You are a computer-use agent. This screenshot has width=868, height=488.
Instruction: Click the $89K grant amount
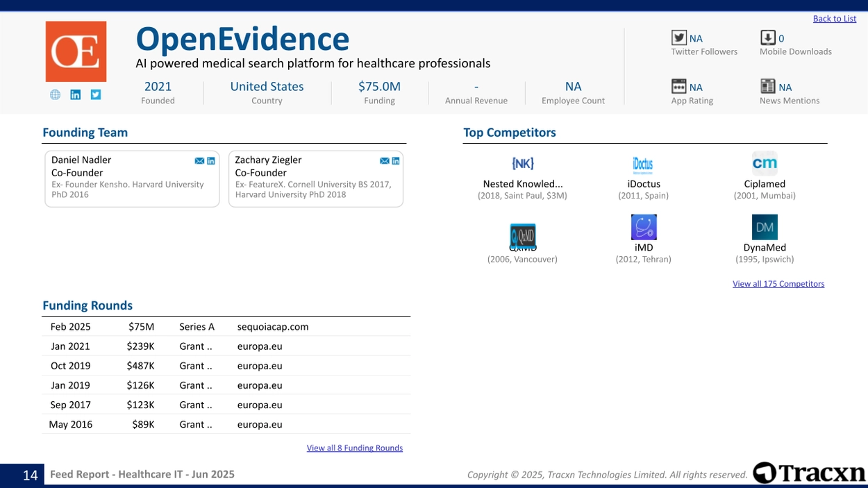tap(143, 423)
